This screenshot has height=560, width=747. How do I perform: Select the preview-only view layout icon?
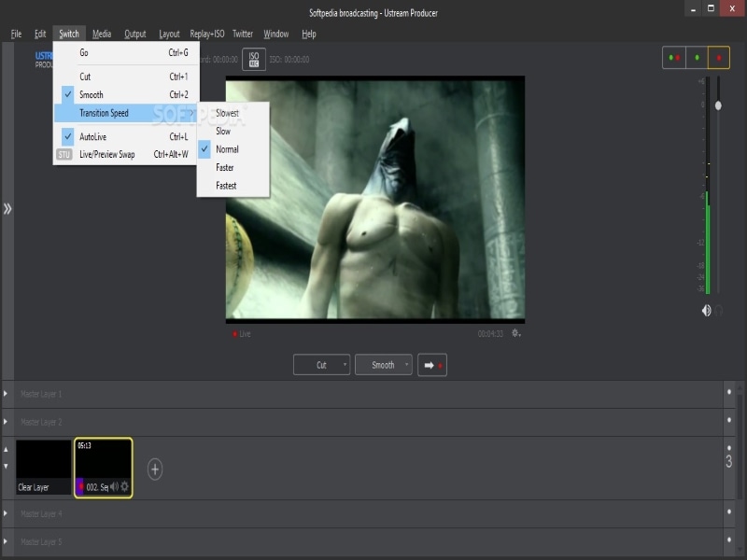pos(697,58)
